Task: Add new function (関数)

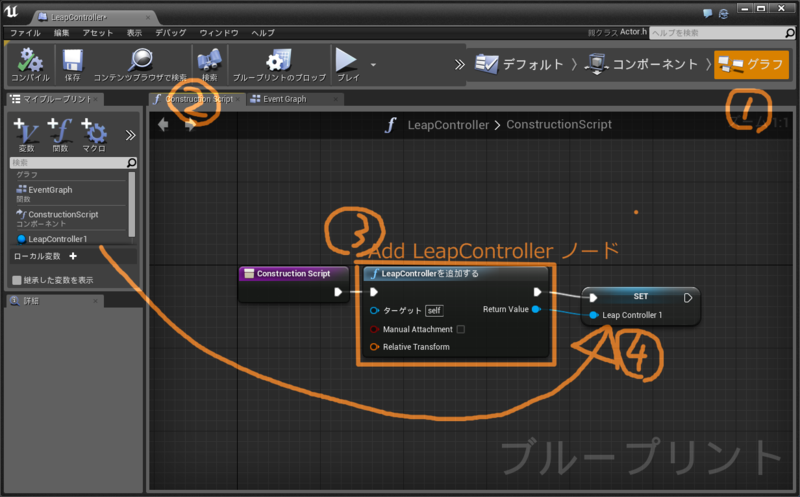Action: click(60, 135)
